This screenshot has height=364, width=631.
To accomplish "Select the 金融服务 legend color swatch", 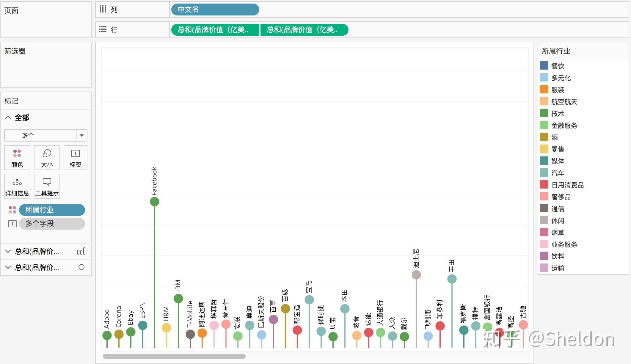I will click(x=544, y=125).
